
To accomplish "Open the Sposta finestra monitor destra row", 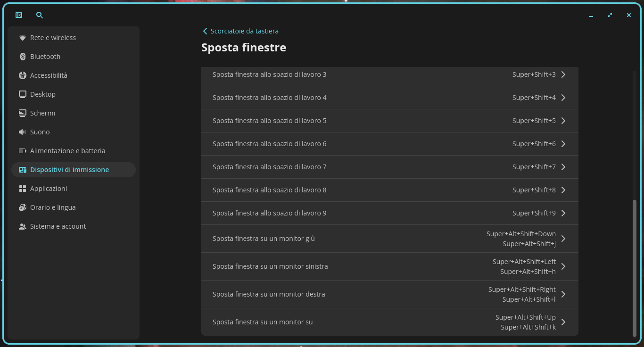I will (389, 294).
